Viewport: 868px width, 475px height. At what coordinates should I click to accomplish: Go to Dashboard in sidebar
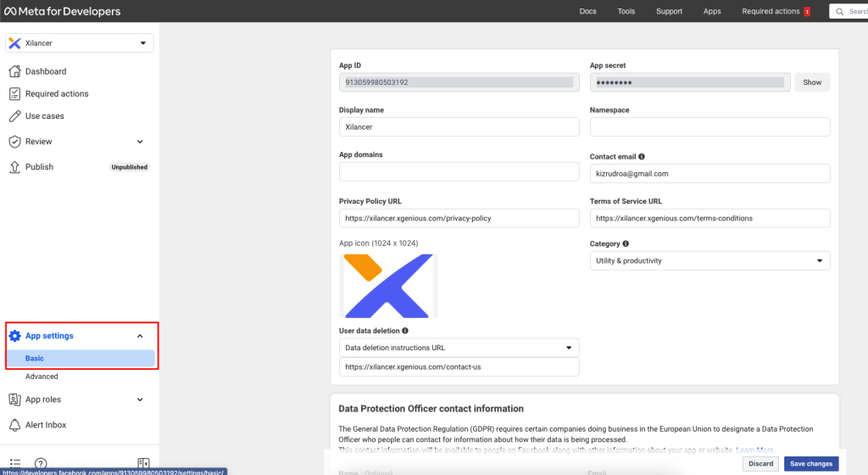click(x=46, y=71)
